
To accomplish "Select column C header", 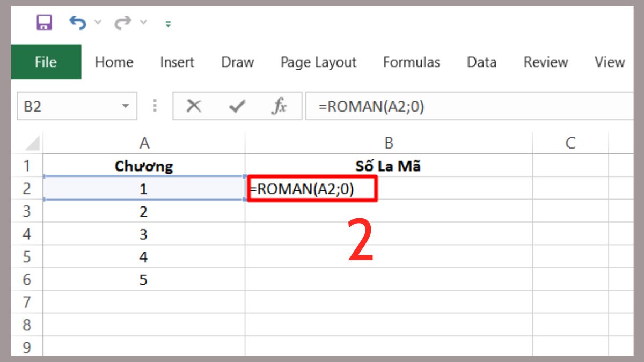I will [570, 143].
